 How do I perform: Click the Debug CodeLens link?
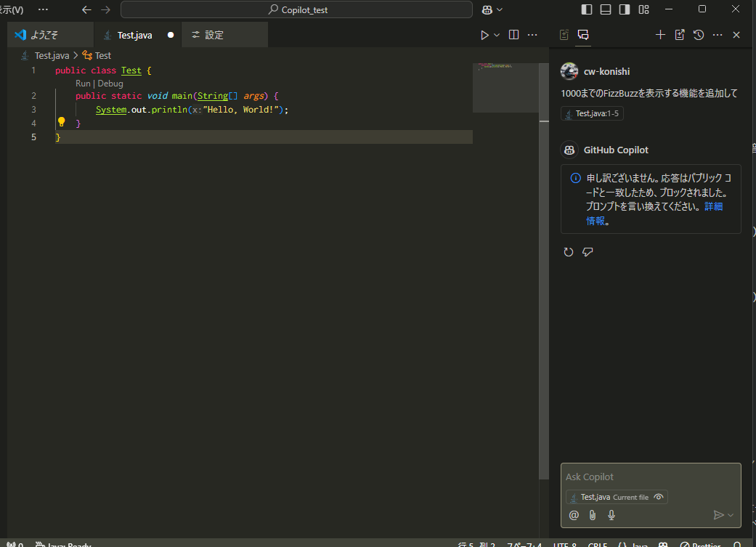pos(110,84)
